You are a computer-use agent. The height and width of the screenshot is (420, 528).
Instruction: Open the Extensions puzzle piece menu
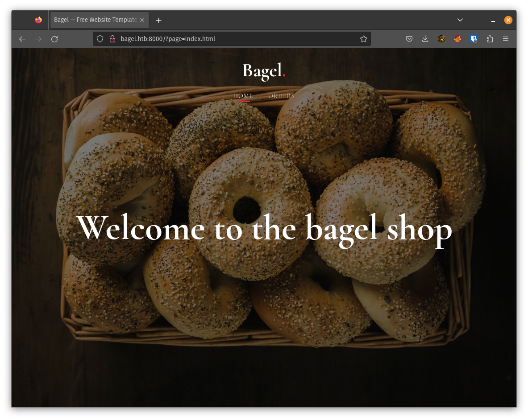pyautogui.click(x=490, y=39)
